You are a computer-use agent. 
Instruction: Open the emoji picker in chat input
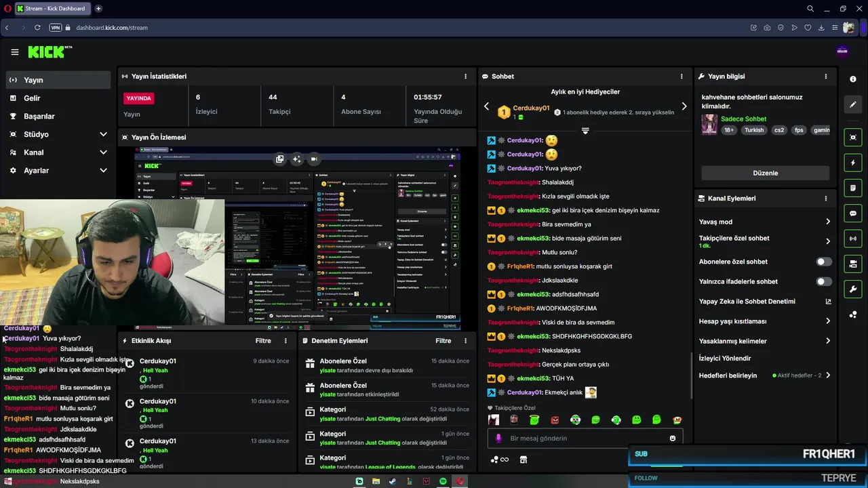(x=673, y=439)
